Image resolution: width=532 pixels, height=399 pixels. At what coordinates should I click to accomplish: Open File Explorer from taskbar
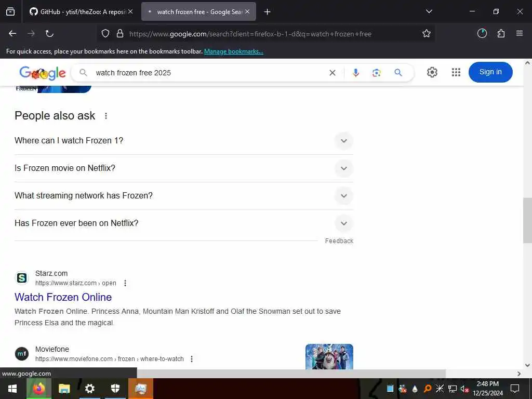[x=64, y=389]
